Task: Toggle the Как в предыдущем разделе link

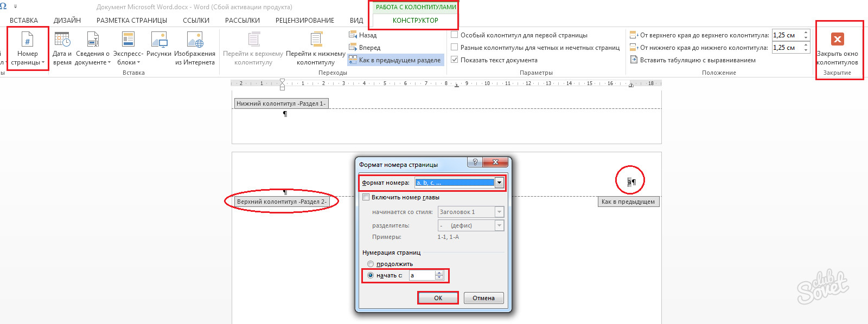Action: (395, 60)
